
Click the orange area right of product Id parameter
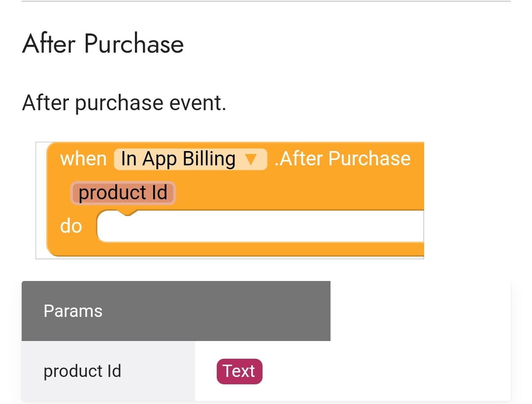[300, 192]
